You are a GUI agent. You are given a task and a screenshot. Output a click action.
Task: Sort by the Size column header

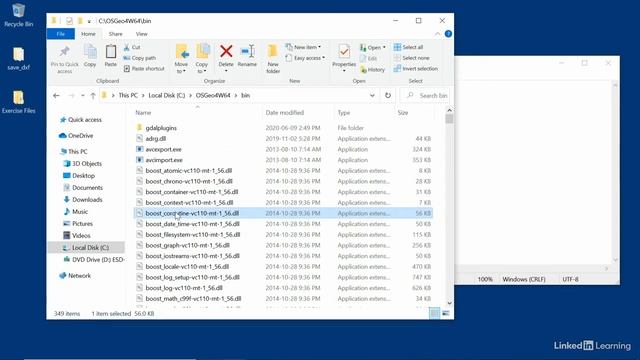(403, 113)
